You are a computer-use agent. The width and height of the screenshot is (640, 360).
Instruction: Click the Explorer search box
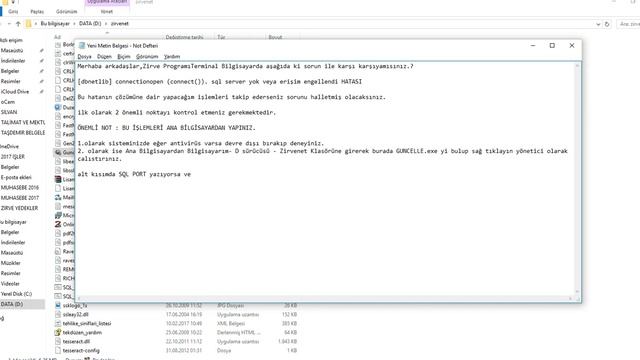click(629, 24)
